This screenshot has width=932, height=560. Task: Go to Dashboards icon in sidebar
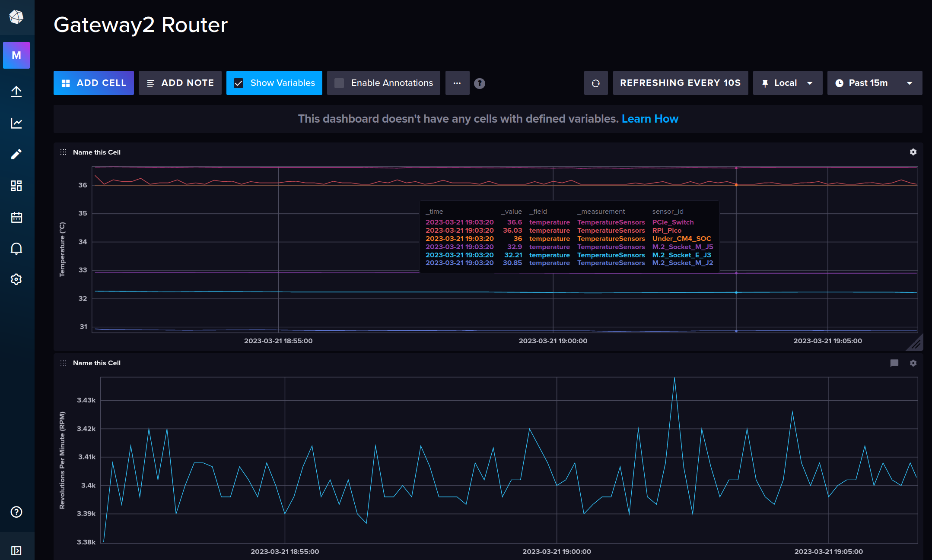[x=16, y=186]
